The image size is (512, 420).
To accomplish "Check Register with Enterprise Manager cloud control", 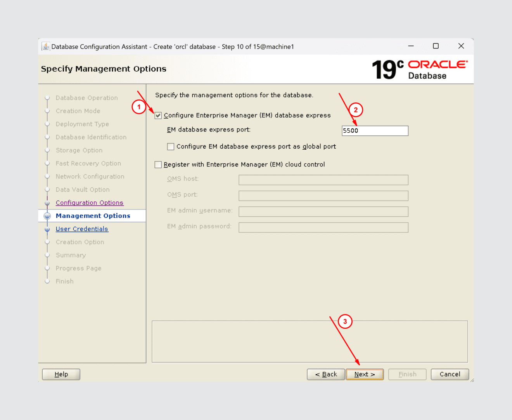I will click(x=158, y=164).
